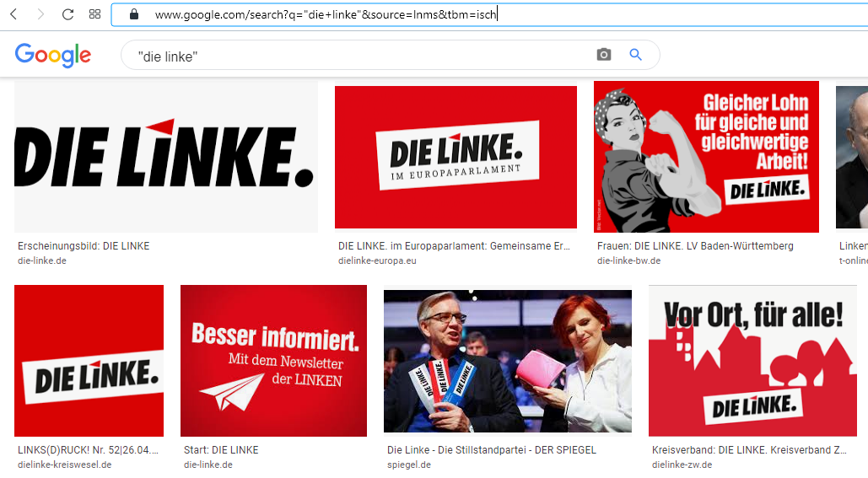The image size is (868, 478).
Task: Open the partially visible portrait thumbnail at right
Action: 852,157
